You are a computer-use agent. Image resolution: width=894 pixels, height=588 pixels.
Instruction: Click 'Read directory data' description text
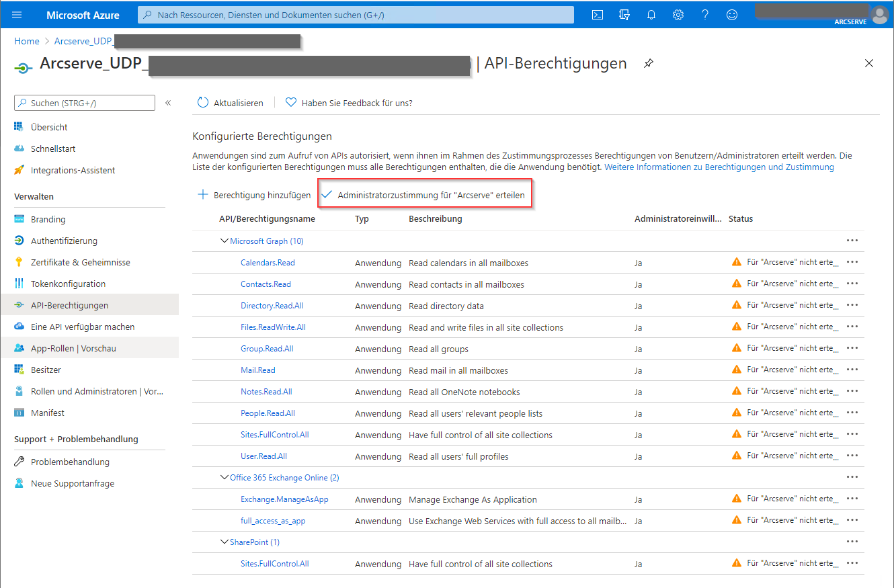[446, 306]
